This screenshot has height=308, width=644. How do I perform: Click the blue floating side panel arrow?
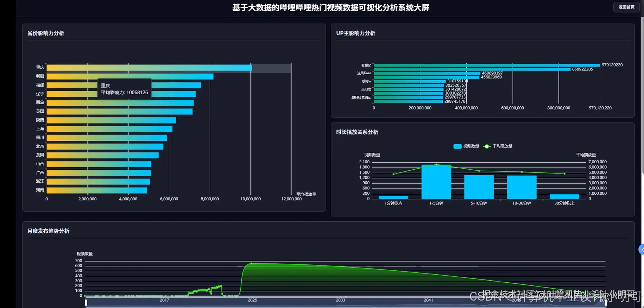(x=642, y=249)
